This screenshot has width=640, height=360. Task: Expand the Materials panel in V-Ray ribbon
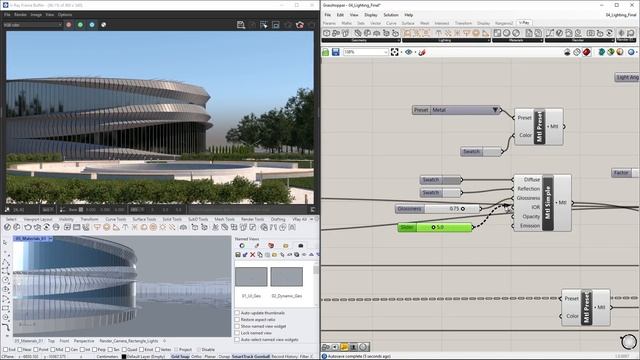[x=517, y=40]
